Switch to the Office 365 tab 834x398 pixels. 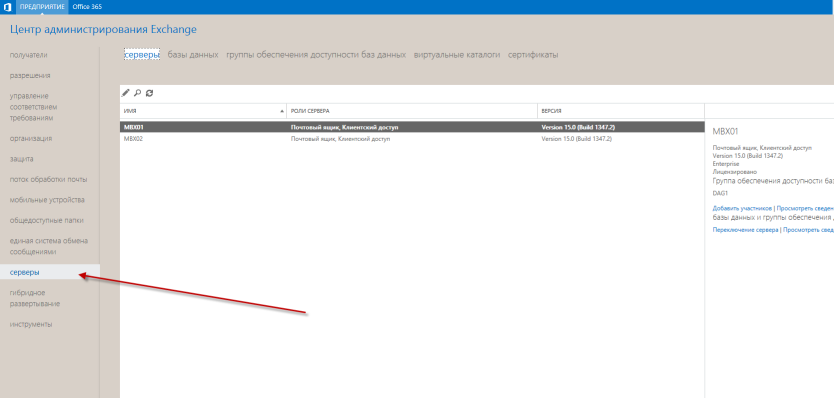tap(87, 7)
